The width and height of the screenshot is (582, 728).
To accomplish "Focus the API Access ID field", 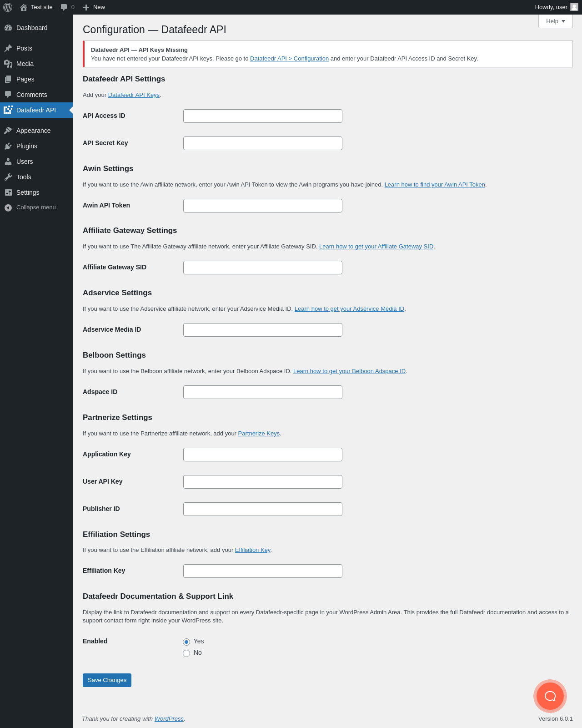I will pyautogui.click(x=262, y=116).
